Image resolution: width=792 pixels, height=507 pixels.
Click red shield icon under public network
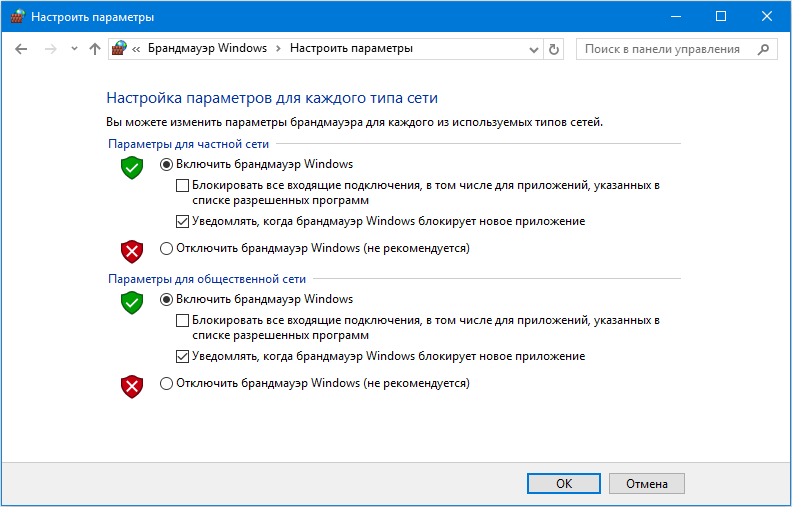point(132,386)
